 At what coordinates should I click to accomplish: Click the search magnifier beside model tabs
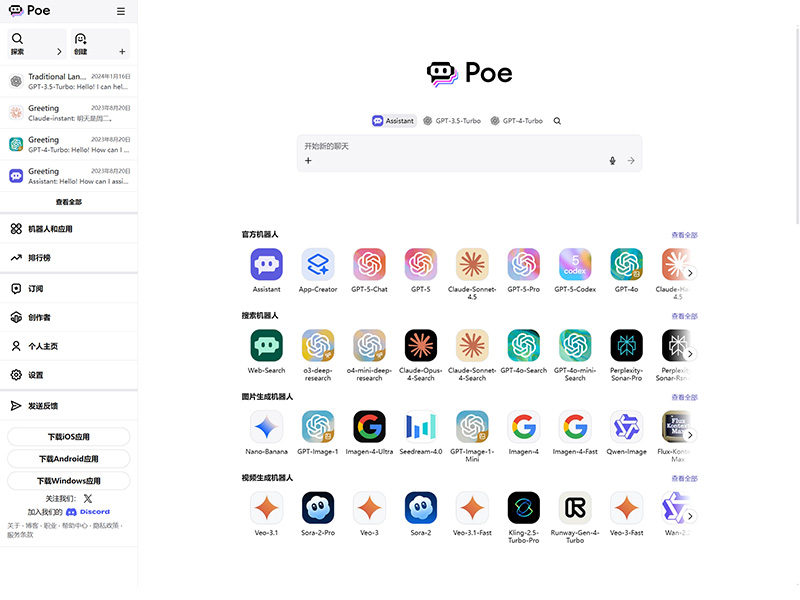click(x=557, y=120)
